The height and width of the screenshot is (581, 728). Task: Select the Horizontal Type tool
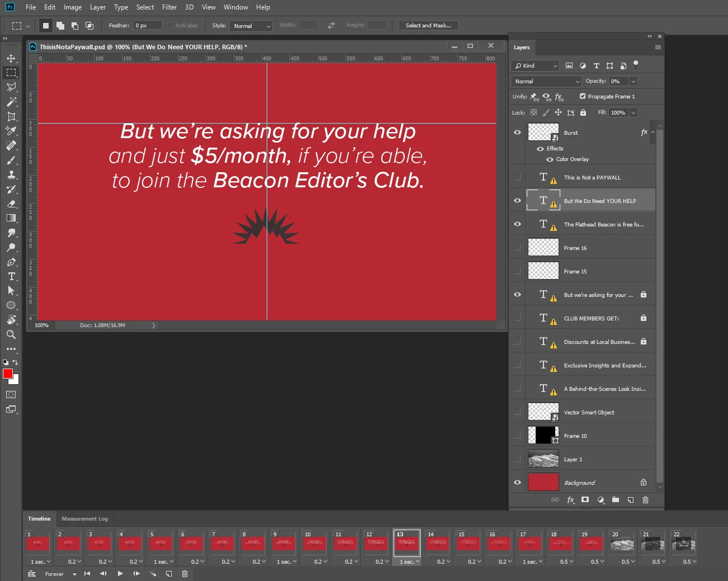(11, 276)
